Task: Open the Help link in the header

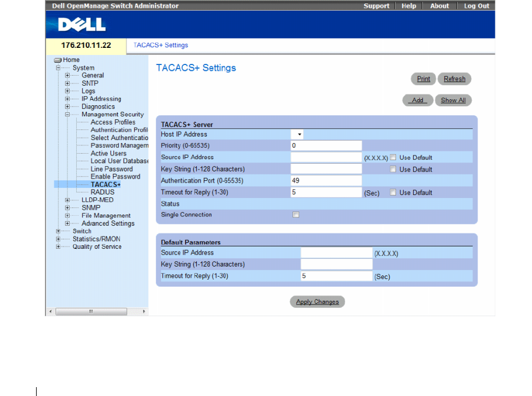Action: pyautogui.click(x=409, y=6)
